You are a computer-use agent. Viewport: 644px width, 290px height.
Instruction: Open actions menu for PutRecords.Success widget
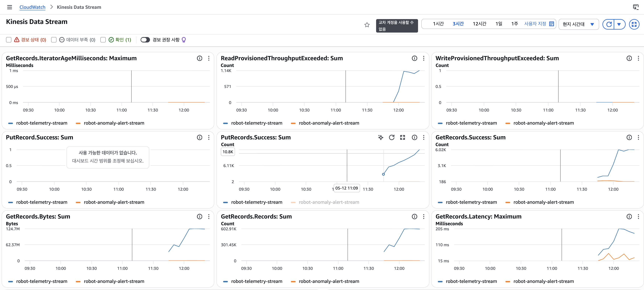click(423, 138)
